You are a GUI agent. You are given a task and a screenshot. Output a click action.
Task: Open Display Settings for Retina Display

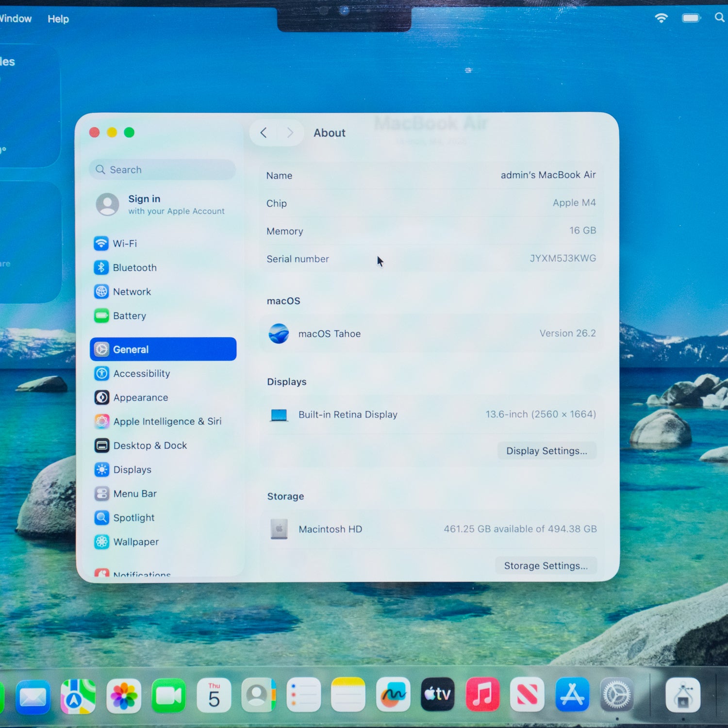click(546, 450)
